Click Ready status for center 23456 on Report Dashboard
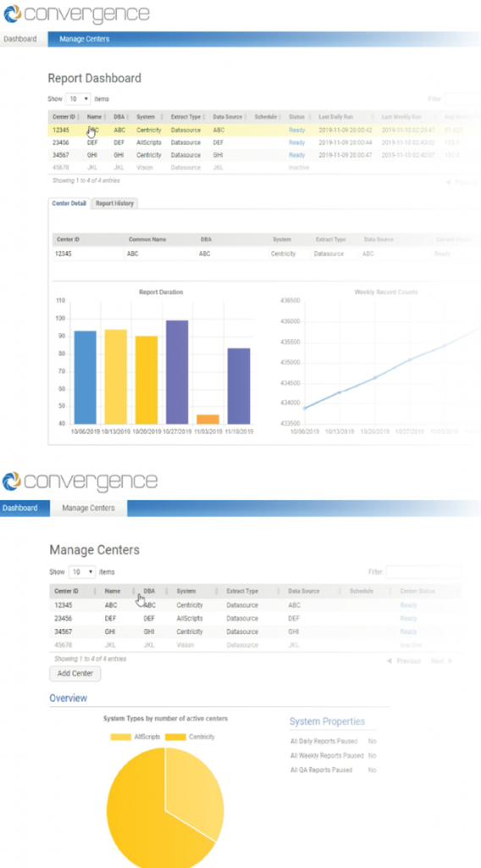This screenshot has width=481, height=868. pyautogui.click(x=297, y=142)
